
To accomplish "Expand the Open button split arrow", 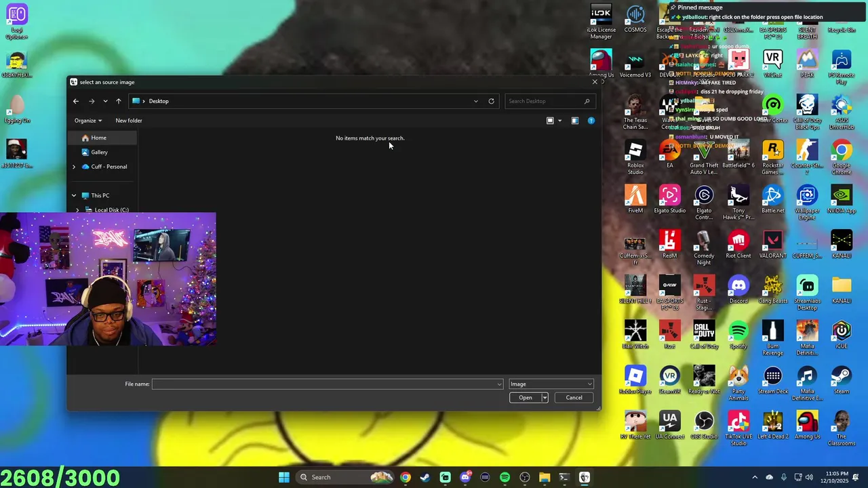I will 545,398.
